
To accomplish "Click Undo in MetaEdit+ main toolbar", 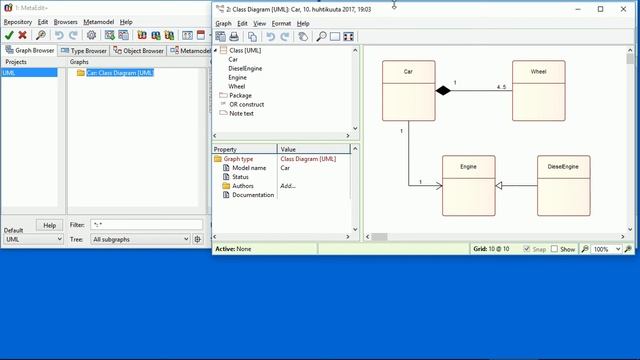I will click(x=59, y=36).
